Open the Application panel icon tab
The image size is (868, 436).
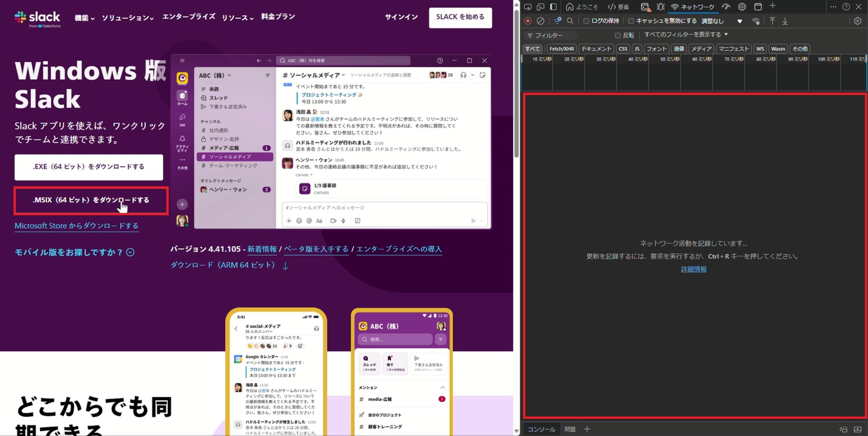click(758, 7)
